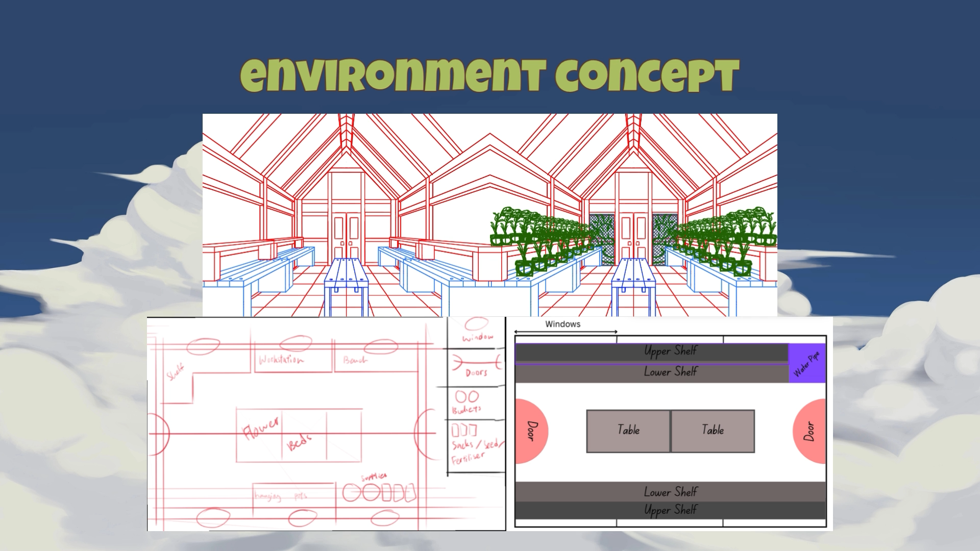Image resolution: width=980 pixels, height=551 pixels.
Task: Click the top 'Upper Shelf' label
Action: [x=670, y=351]
